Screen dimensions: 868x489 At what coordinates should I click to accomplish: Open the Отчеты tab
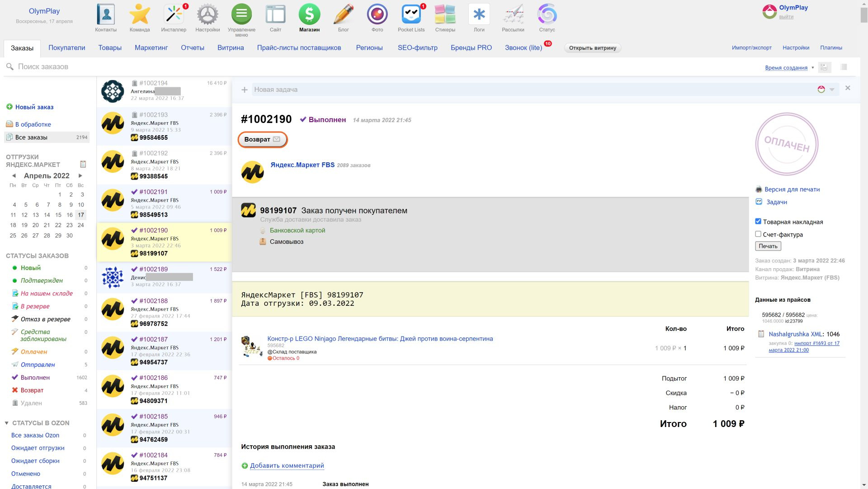[193, 47]
